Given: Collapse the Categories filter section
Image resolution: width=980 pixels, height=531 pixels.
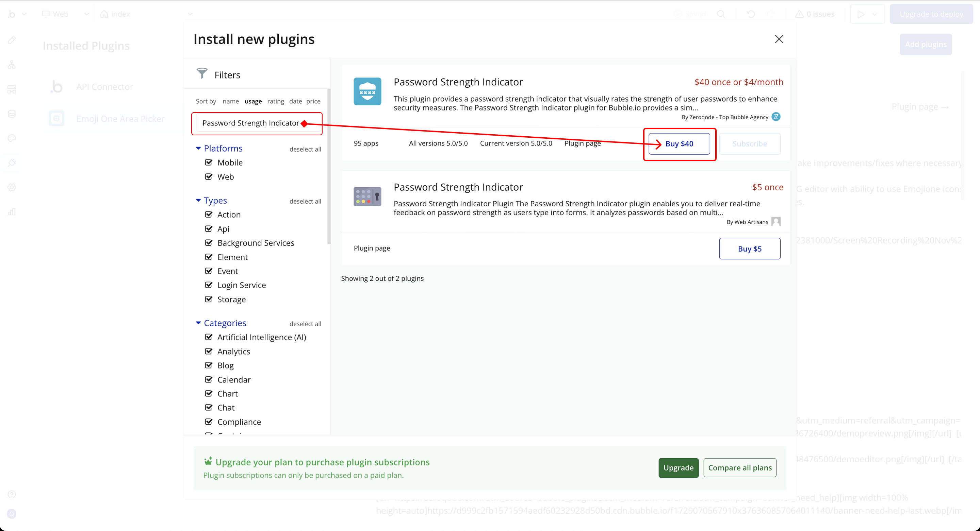Looking at the screenshot, I should click(x=198, y=323).
